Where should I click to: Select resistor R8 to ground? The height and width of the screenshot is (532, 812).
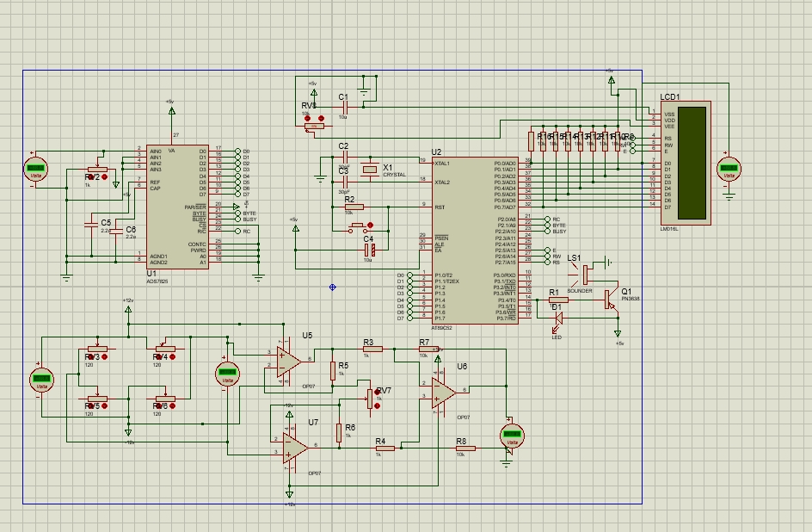(x=465, y=448)
